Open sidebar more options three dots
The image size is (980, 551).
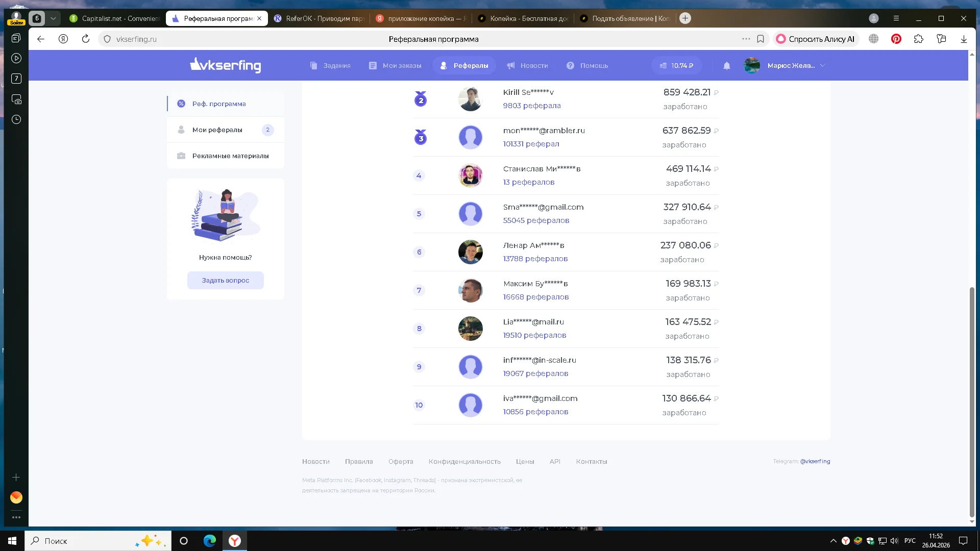pyautogui.click(x=16, y=517)
